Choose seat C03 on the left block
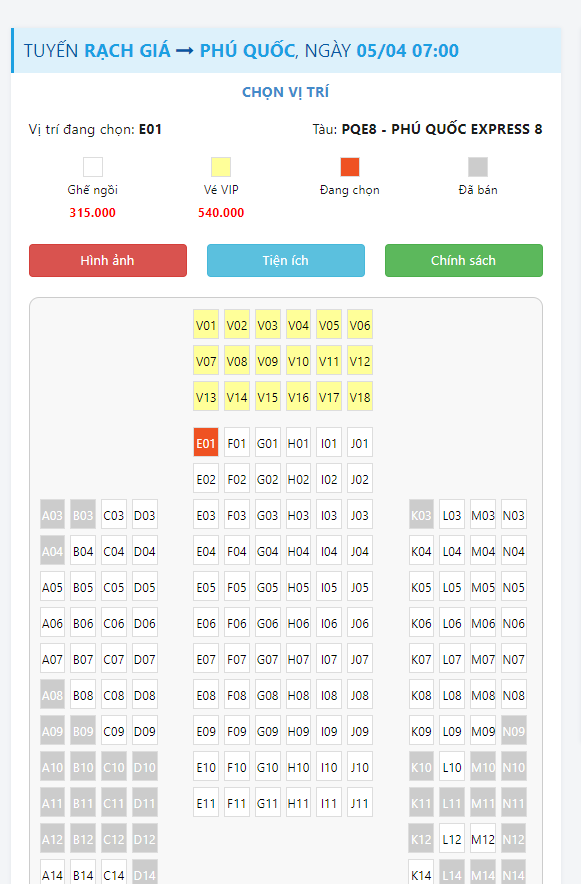 [114, 516]
